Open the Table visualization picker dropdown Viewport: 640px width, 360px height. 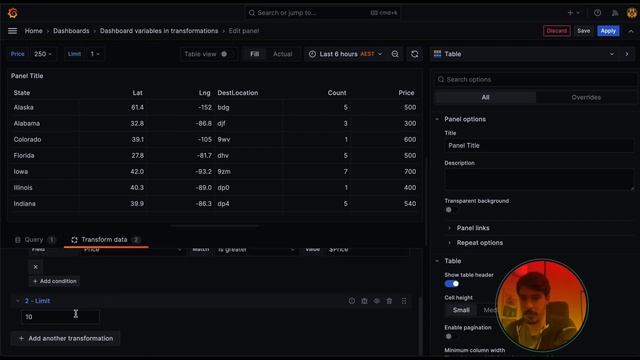524,54
